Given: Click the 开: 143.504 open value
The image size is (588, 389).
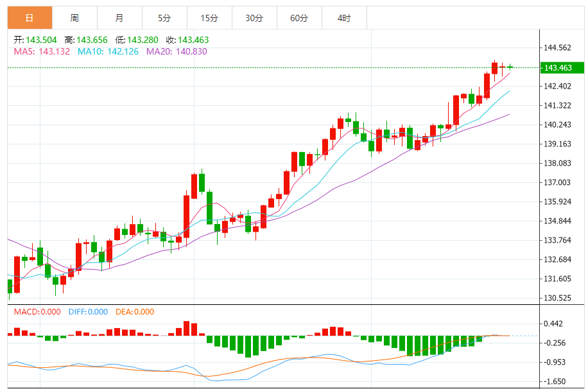Looking at the screenshot, I should [35, 40].
